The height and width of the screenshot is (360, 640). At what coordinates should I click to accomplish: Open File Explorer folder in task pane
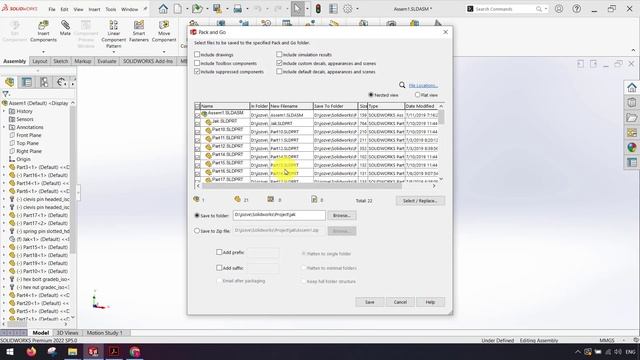pos(632,118)
